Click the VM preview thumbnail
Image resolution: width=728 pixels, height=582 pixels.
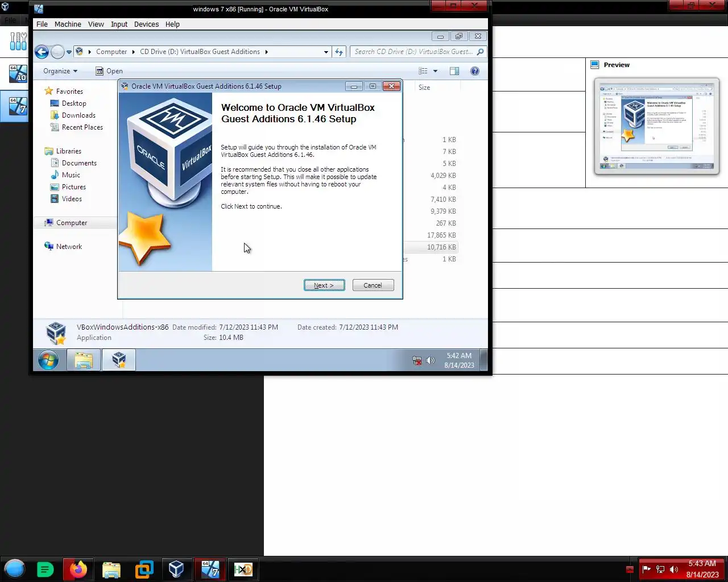pyautogui.click(x=657, y=126)
